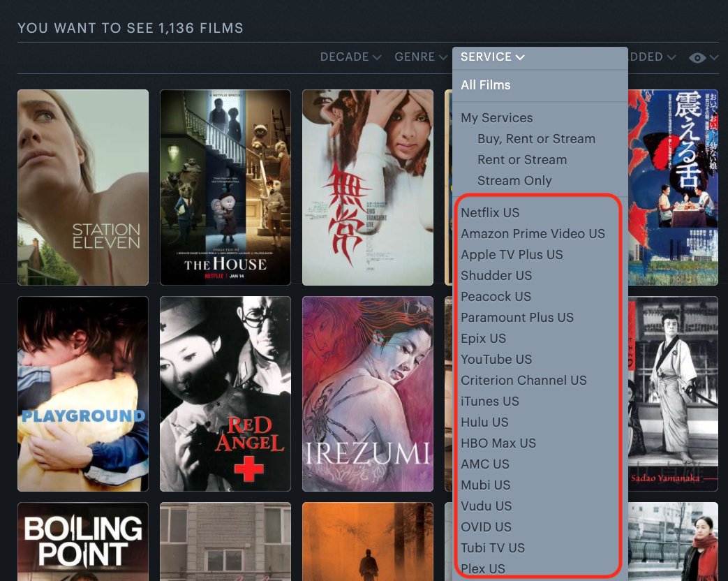This screenshot has width=728, height=581.
Task: Filter by Vudu US
Action: point(486,506)
